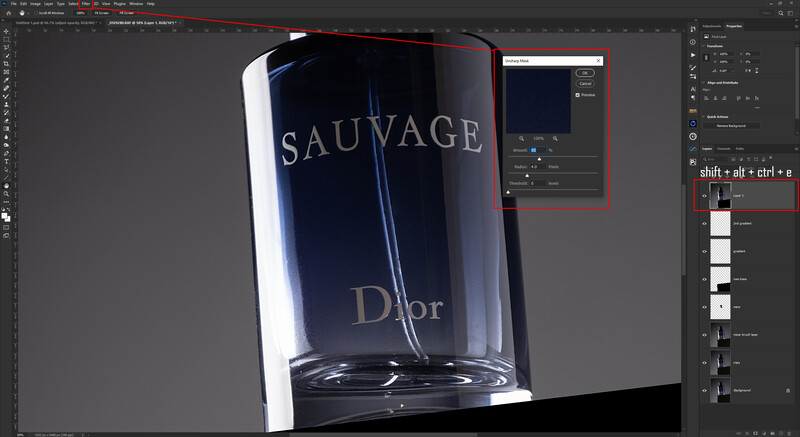Click Cancel in Unsharp Mask dialog
Screen dimensions: 800x437
coord(585,84)
